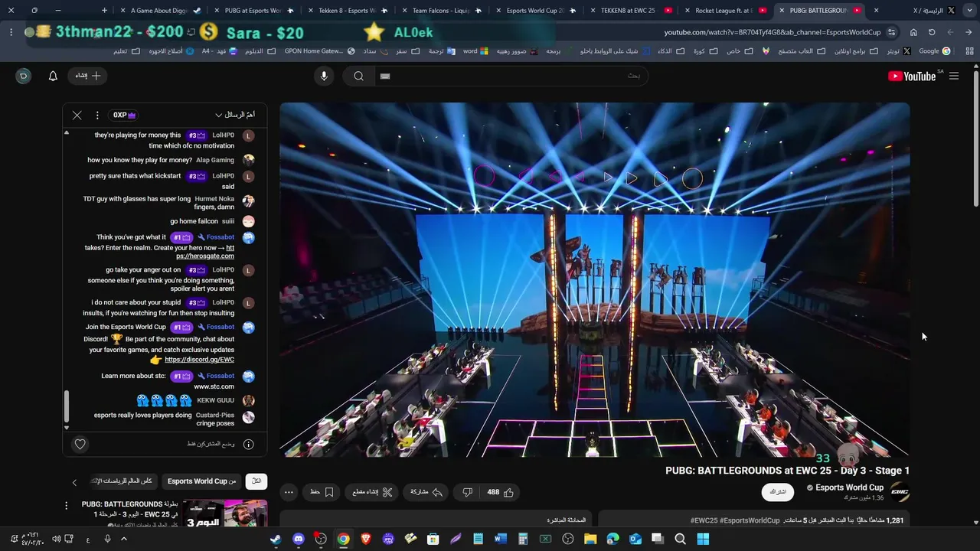The width and height of the screenshot is (980, 551).
Task: Open the 'GPON Home Gateway' bookmark
Action: pyautogui.click(x=319, y=51)
